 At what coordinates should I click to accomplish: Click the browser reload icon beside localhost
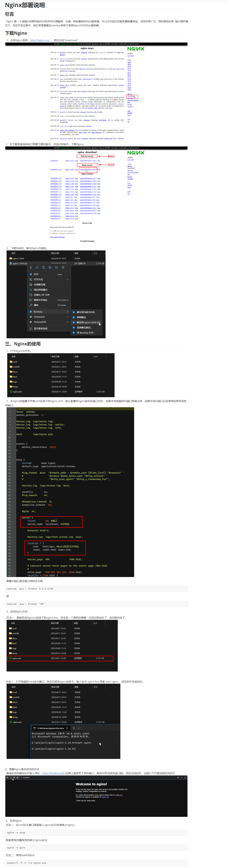[x=14, y=777]
